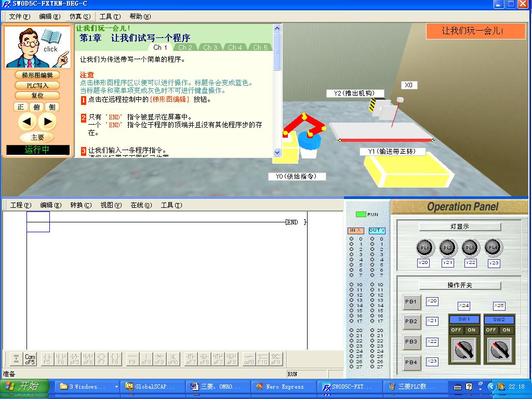Open the 仿真(S) menu
This screenshot has height=399, width=532.
point(79,17)
